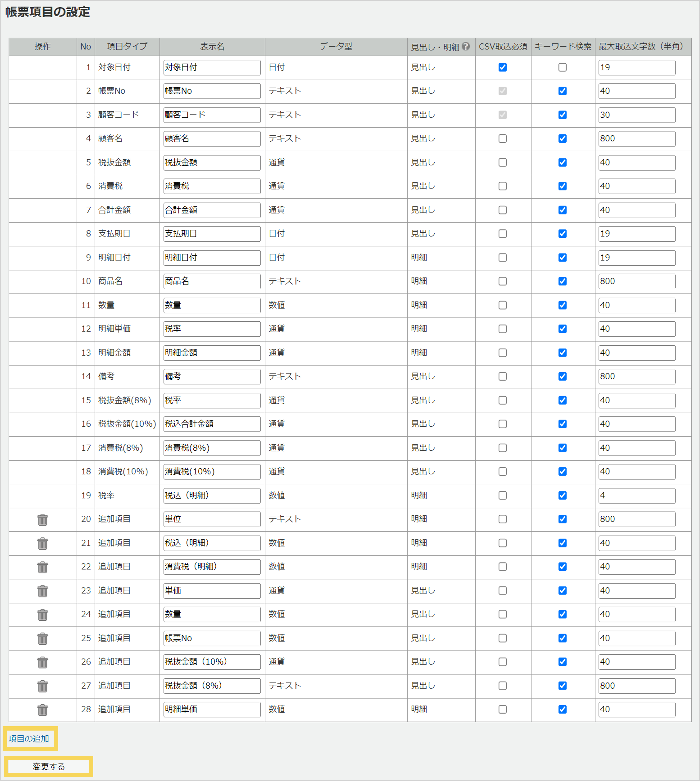Disable キーワード検索 for row 10 商品名
The image size is (700, 781).
562,281
